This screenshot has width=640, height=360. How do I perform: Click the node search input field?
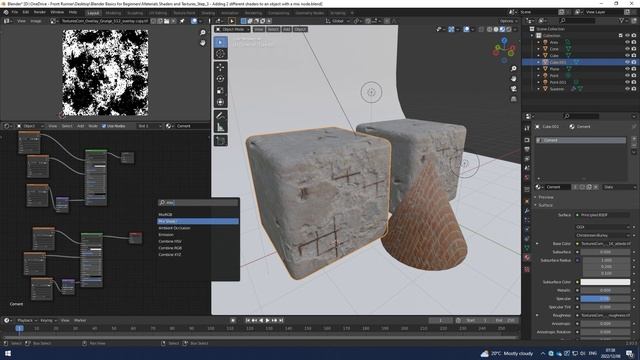pyautogui.click(x=198, y=203)
